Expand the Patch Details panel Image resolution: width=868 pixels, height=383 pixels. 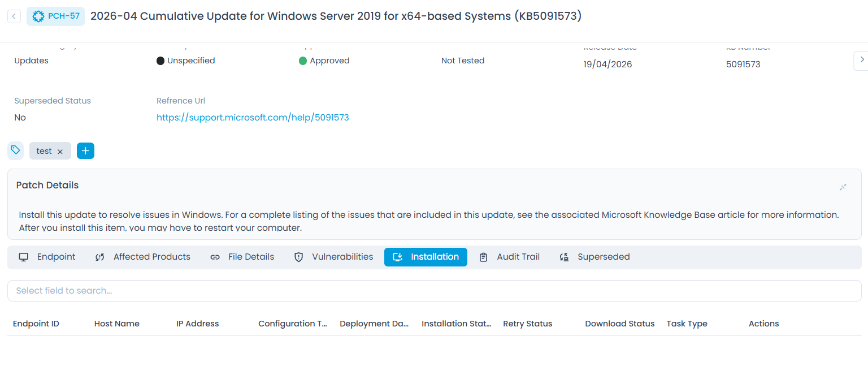[843, 187]
